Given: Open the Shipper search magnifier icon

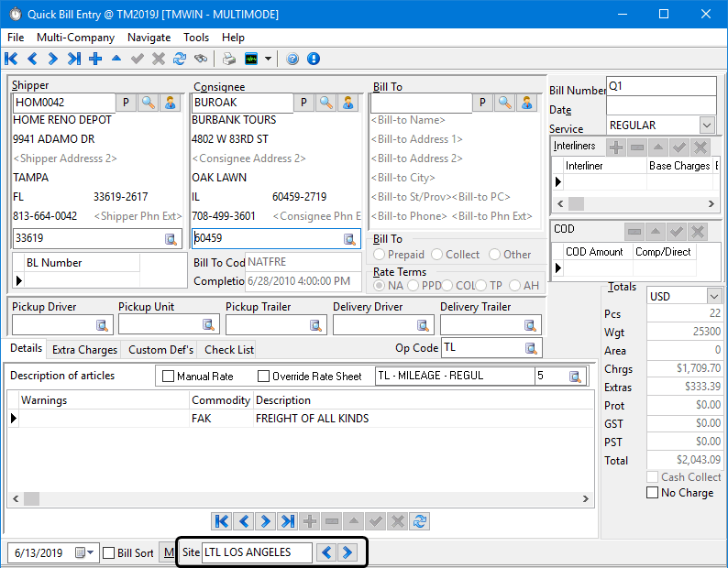Looking at the screenshot, I should pos(148,103).
